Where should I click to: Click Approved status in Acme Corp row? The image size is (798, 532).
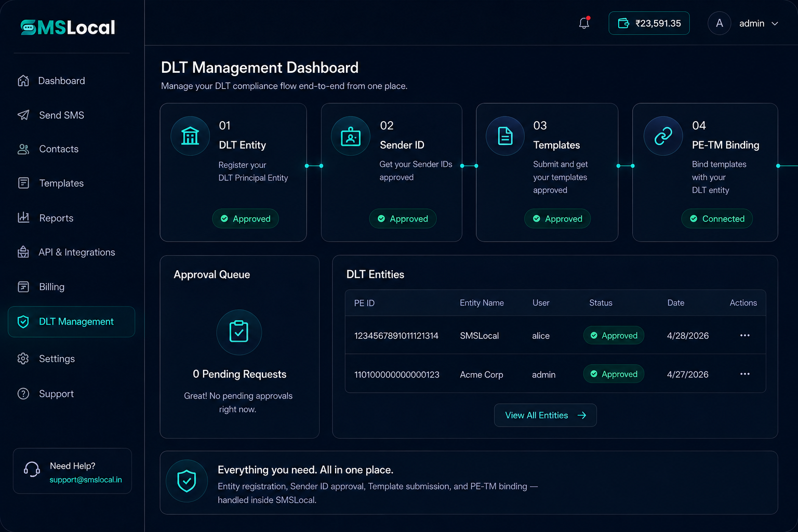[614, 374]
